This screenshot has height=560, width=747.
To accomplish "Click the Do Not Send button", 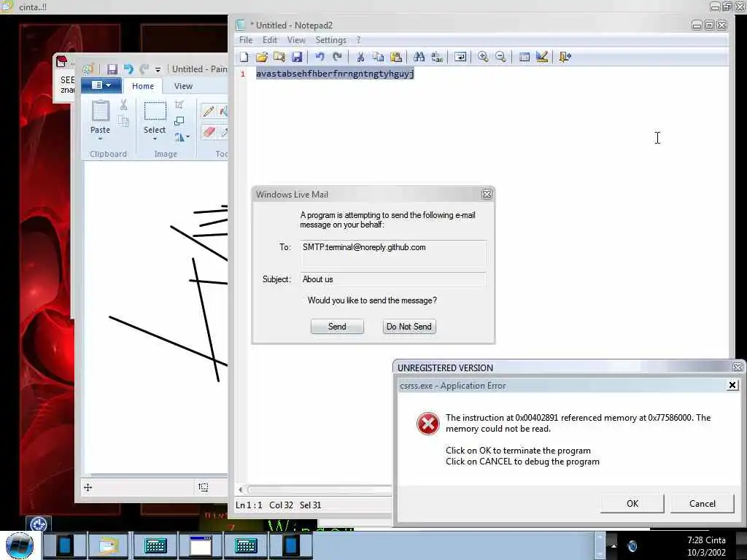I will point(409,327).
